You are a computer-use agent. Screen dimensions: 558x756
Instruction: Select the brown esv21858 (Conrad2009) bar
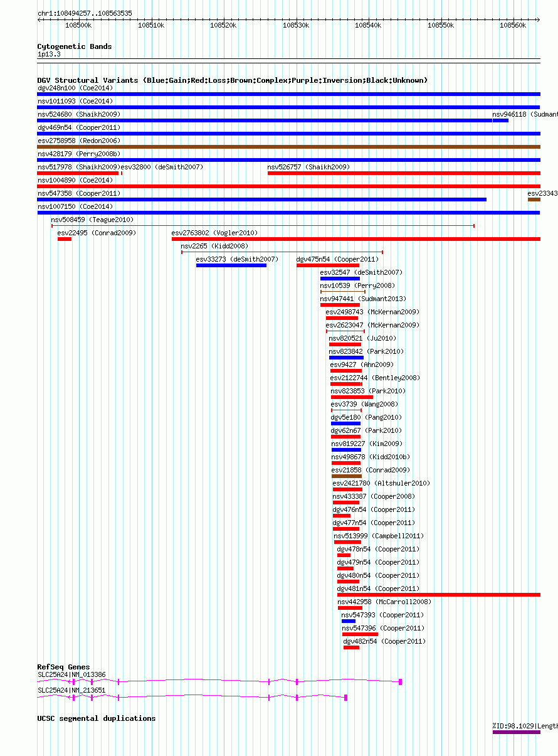pyautogui.click(x=347, y=476)
